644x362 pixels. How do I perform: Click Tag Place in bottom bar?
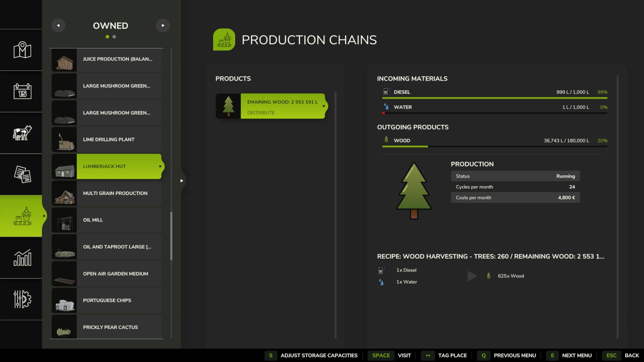(x=444, y=355)
